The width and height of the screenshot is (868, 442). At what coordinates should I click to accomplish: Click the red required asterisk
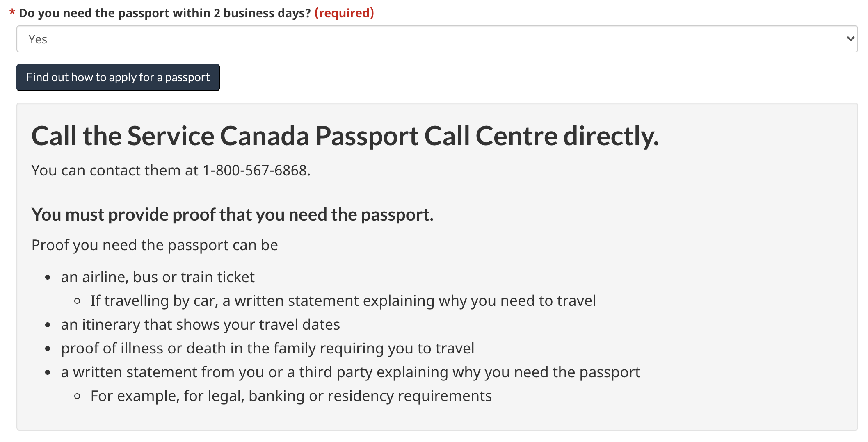tap(12, 13)
